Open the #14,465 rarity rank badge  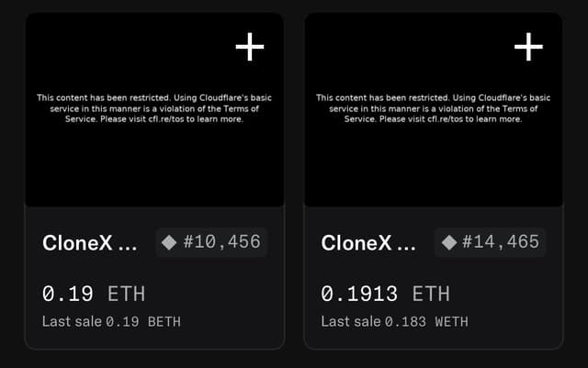[490, 242]
